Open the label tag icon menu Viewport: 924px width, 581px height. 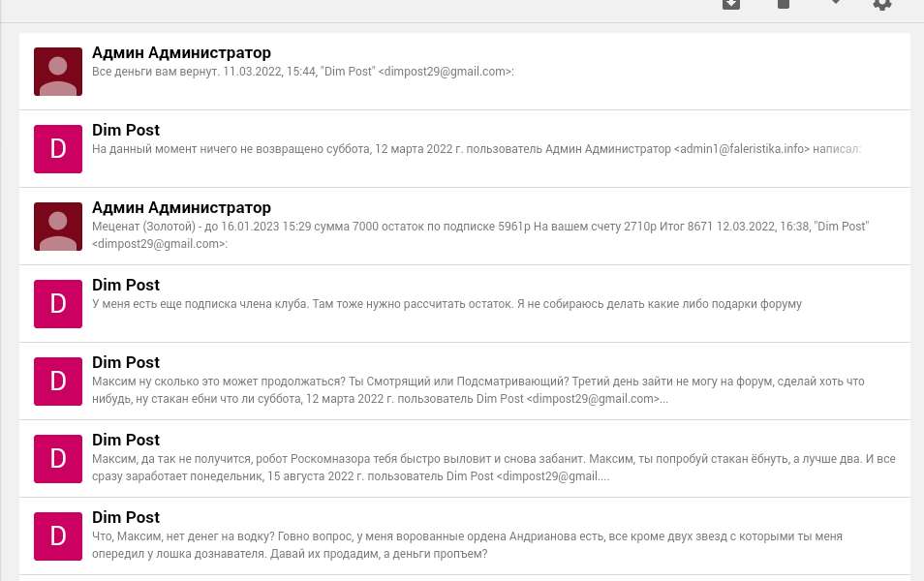point(836,2)
